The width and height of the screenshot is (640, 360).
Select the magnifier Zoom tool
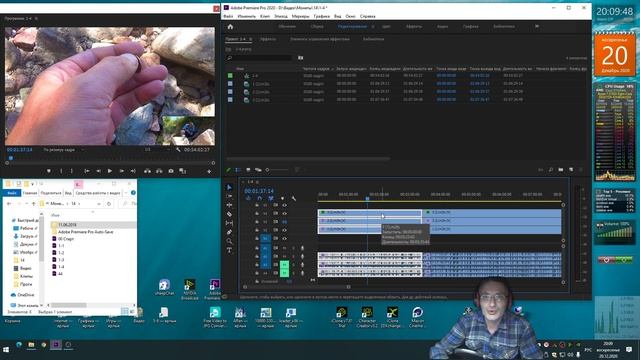tap(229, 241)
